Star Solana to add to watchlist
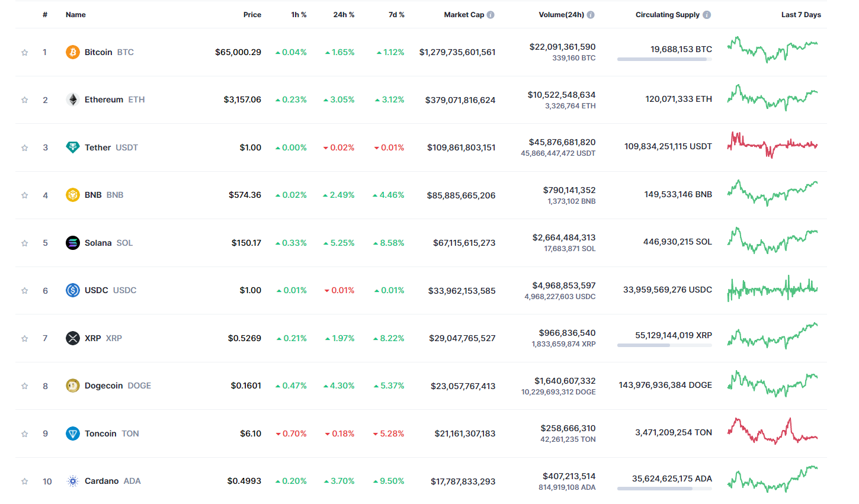This screenshot has width=859, height=504. (x=25, y=243)
